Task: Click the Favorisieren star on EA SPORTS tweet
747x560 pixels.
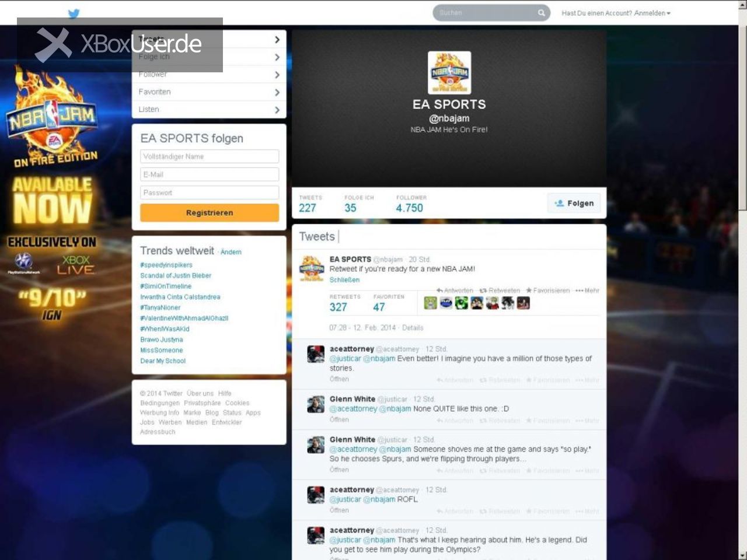Action: click(x=547, y=290)
